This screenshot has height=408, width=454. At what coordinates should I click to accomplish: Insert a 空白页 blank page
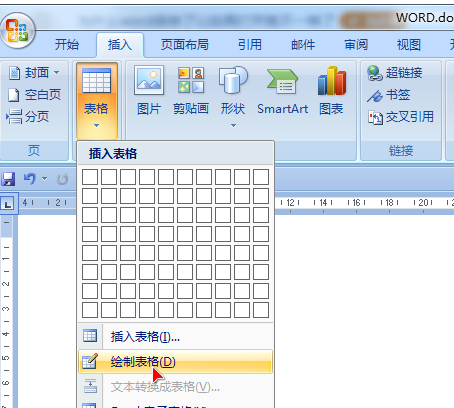point(34,95)
